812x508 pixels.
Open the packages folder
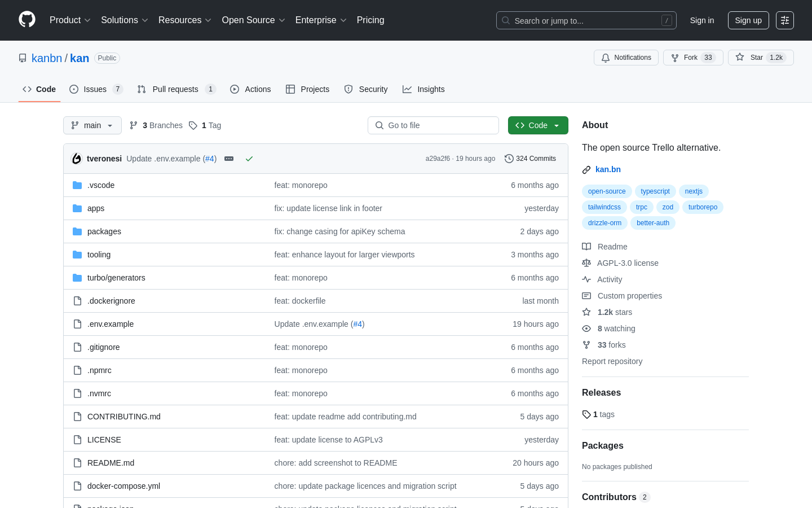[x=104, y=231]
